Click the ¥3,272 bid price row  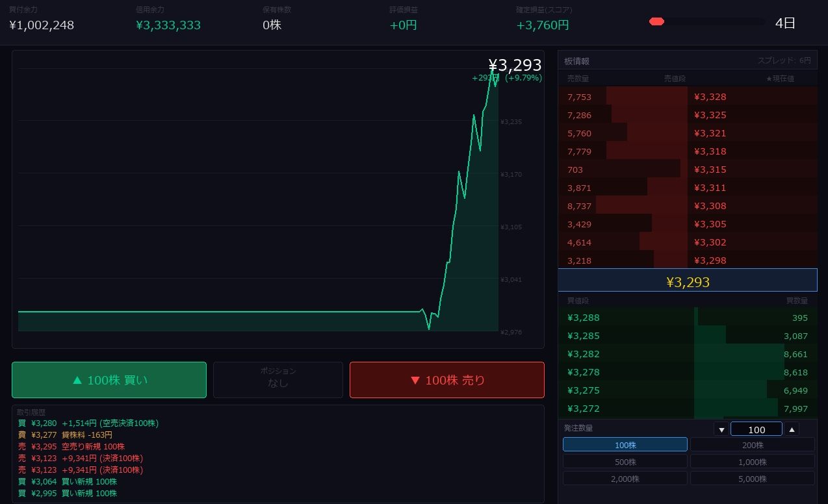point(688,409)
